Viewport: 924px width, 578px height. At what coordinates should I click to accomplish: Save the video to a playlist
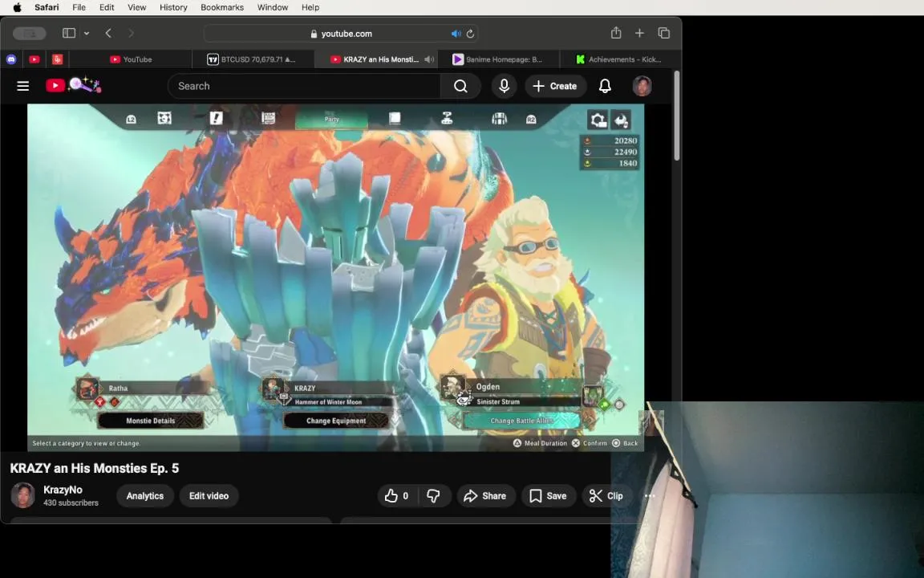click(x=548, y=496)
